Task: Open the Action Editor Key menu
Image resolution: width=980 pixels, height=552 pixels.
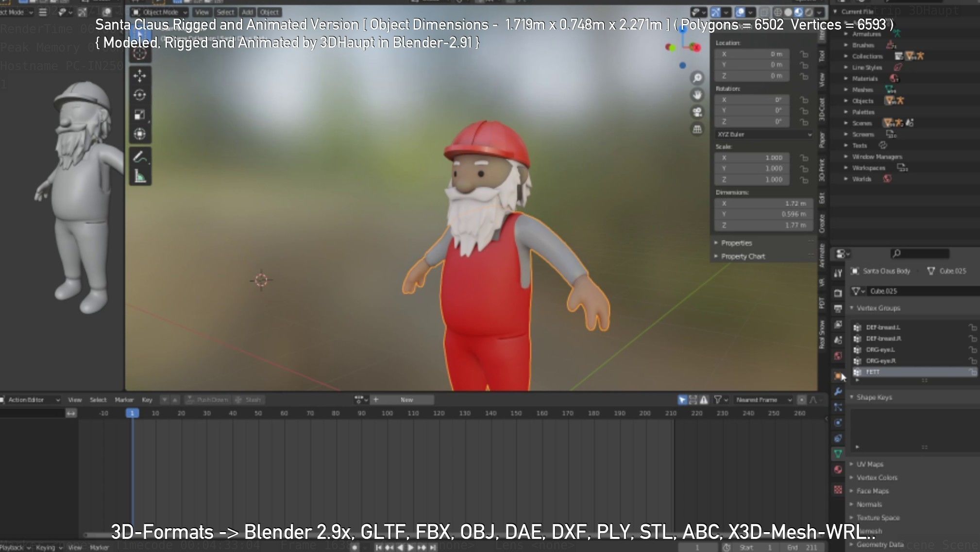Action: point(147,400)
